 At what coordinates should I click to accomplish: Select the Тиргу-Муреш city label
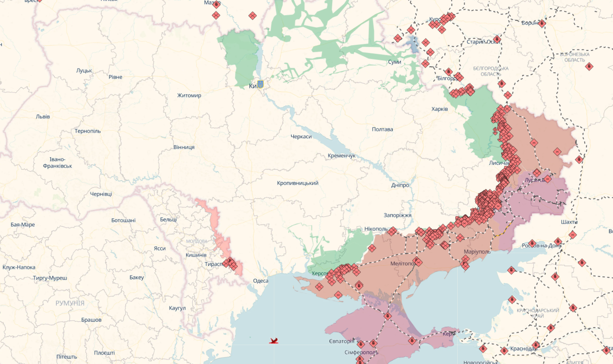click(x=50, y=278)
